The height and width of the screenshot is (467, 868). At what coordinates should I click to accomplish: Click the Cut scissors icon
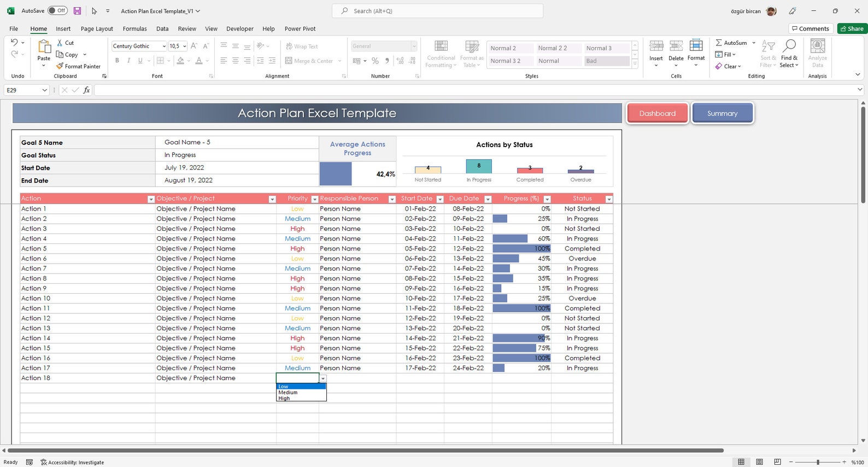point(60,43)
